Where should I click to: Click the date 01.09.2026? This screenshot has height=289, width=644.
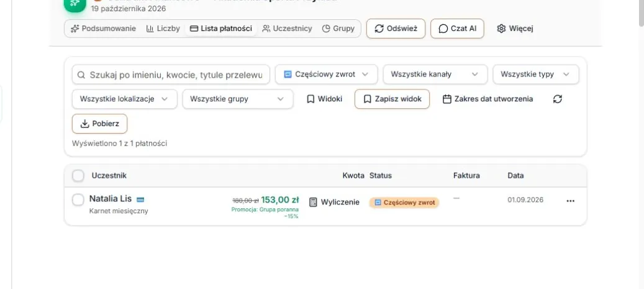[x=525, y=200]
